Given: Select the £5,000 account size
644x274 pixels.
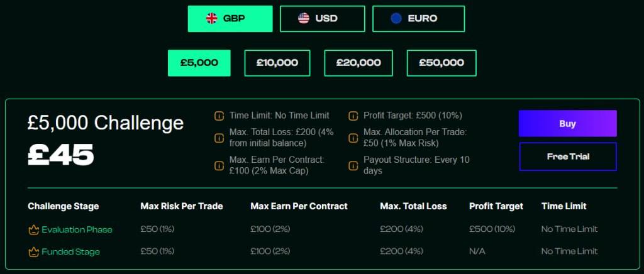Looking at the screenshot, I should [x=199, y=63].
